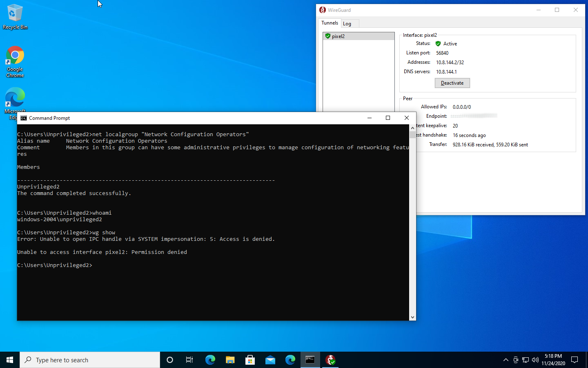Select Task View on the taskbar
Image resolution: width=588 pixels, height=368 pixels.
[189, 360]
